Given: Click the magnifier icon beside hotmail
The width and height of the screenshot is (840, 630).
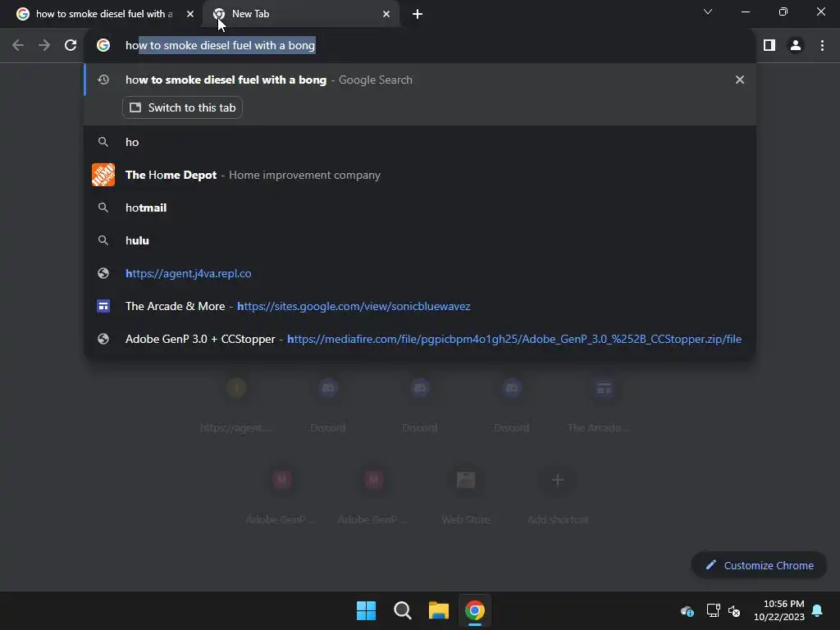Looking at the screenshot, I should tap(103, 208).
